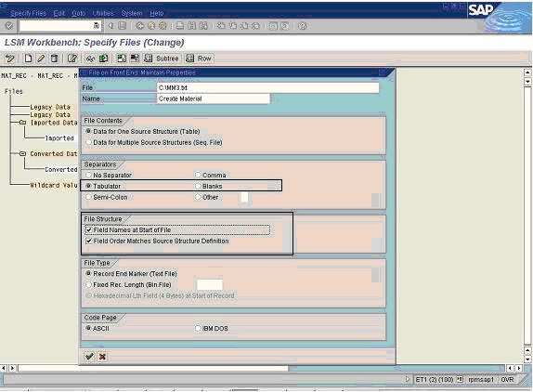Screen dimensions: 533x392
Task: Click the Create (blank page) icon
Action: click(x=28, y=59)
